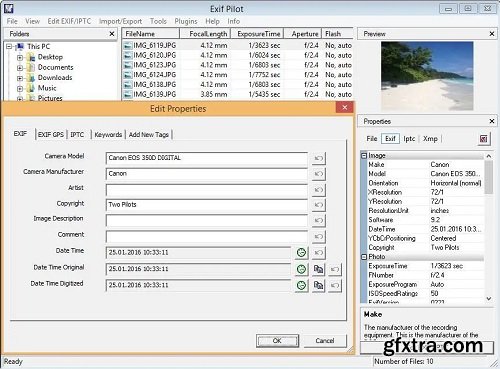Screen dimensions: 500x369
Task: Sort by the ExposureTime column header
Action: click(x=257, y=34)
